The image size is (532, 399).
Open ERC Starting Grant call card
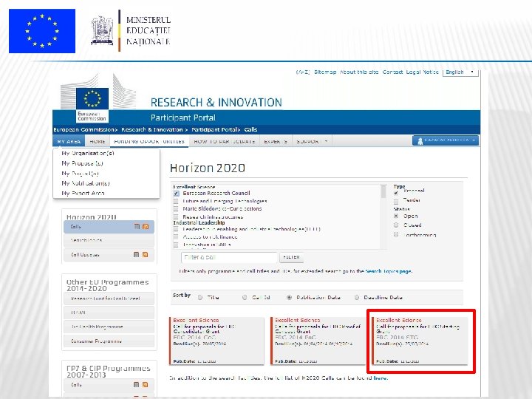coord(420,341)
